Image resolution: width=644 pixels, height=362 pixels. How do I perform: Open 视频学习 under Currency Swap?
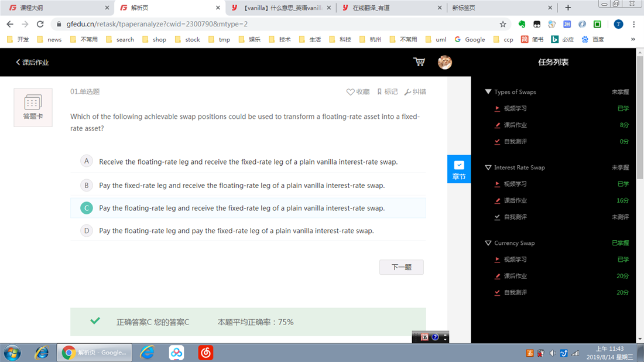pos(515,259)
